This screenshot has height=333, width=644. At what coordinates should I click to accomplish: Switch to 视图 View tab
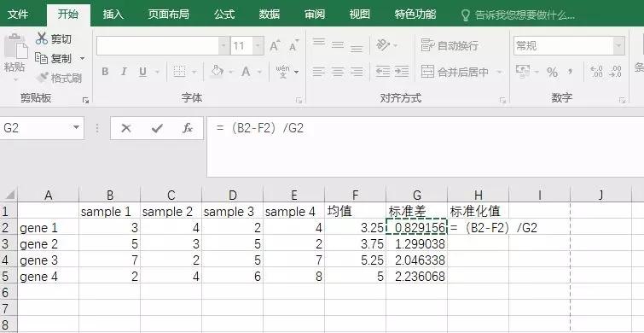[359, 15]
